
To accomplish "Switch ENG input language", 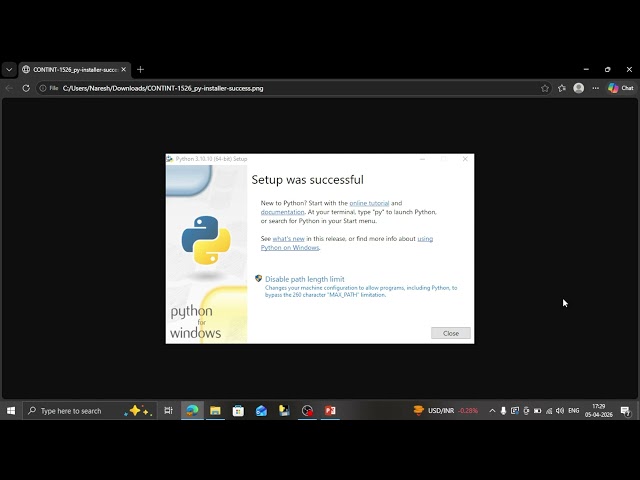I will pyautogui.click(x=573, y=411).
